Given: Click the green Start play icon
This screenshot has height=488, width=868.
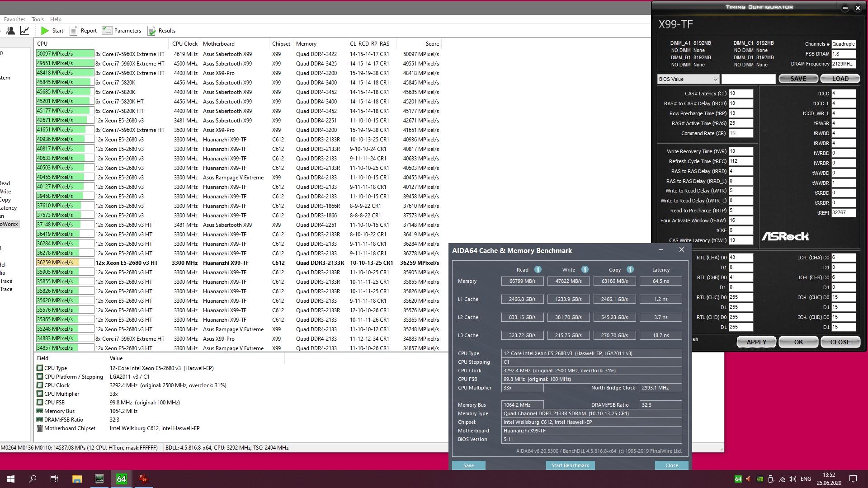Looking at the screenshot, I should tap(45, 31).
